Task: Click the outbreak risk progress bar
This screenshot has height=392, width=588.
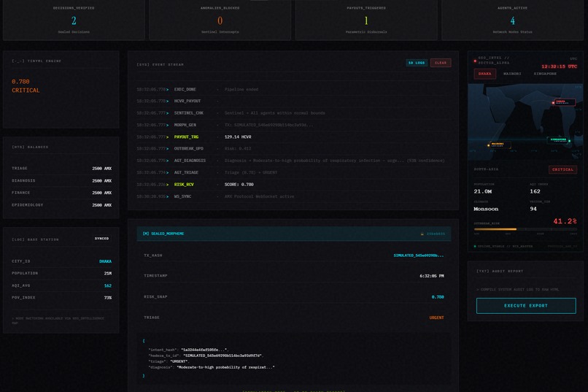Action: pos(525,228)
